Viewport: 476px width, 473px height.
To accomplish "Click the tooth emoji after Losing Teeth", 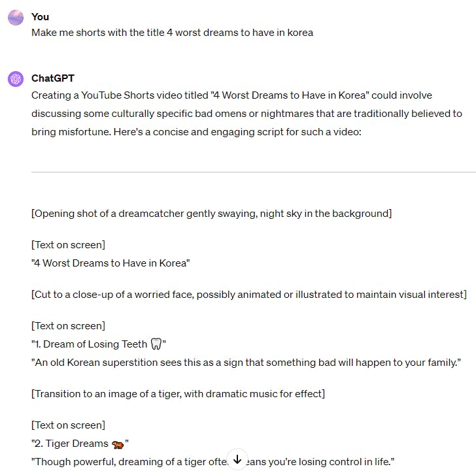I will pos(156,344).
